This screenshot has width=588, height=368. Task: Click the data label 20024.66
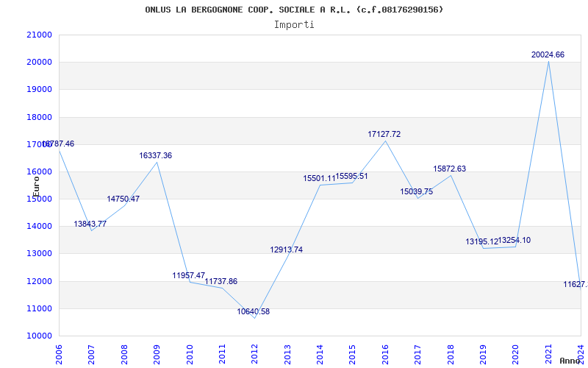coord(548,54)
